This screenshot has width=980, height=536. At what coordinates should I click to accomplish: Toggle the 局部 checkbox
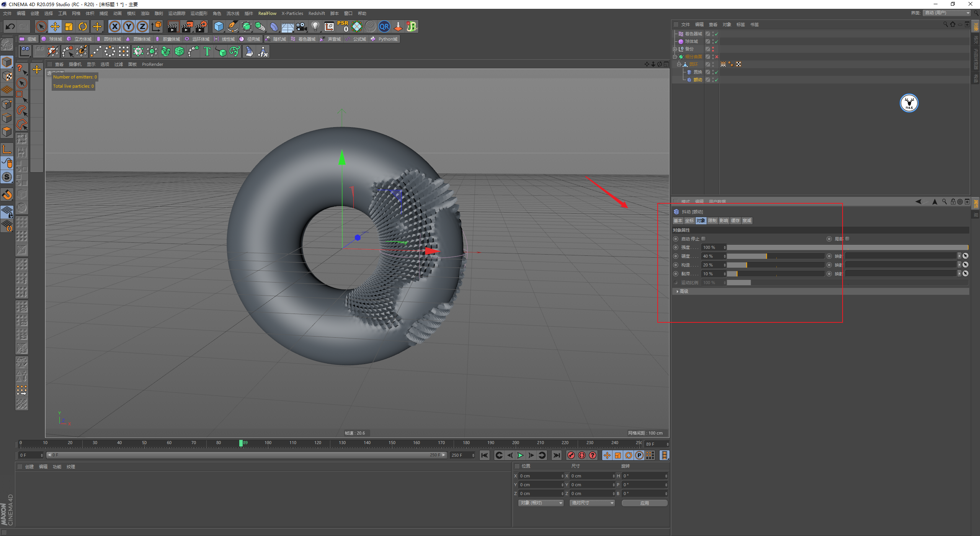pyautogui.click(x=847, y=239)
